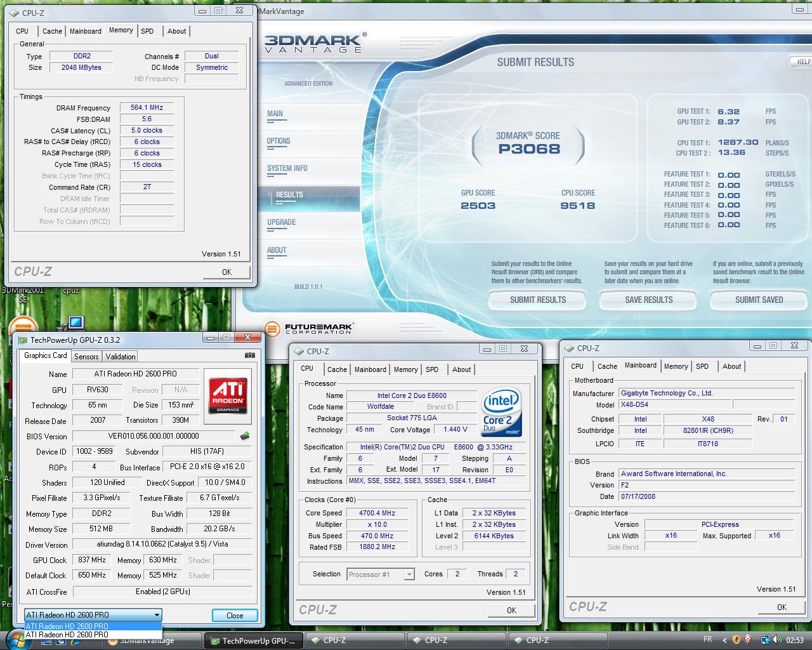Click the HELP button in 3DMark

(x=802, y=62)
